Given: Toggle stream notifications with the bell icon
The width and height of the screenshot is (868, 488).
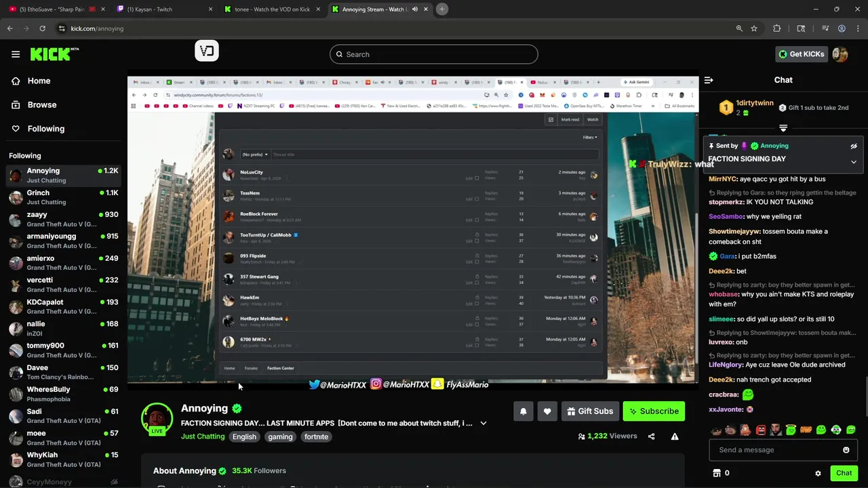Looking at the screenshot, I should (524, 411).
